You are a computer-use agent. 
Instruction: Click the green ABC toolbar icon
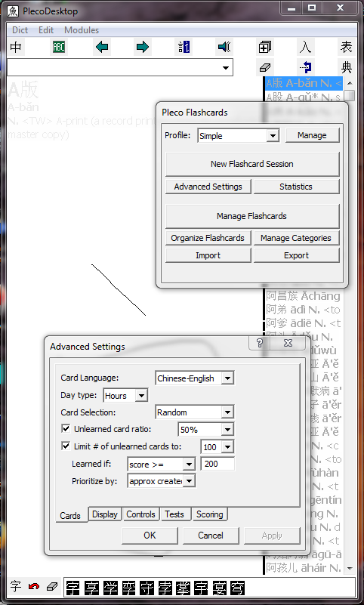pyautogui.click(x=59, y=48)
